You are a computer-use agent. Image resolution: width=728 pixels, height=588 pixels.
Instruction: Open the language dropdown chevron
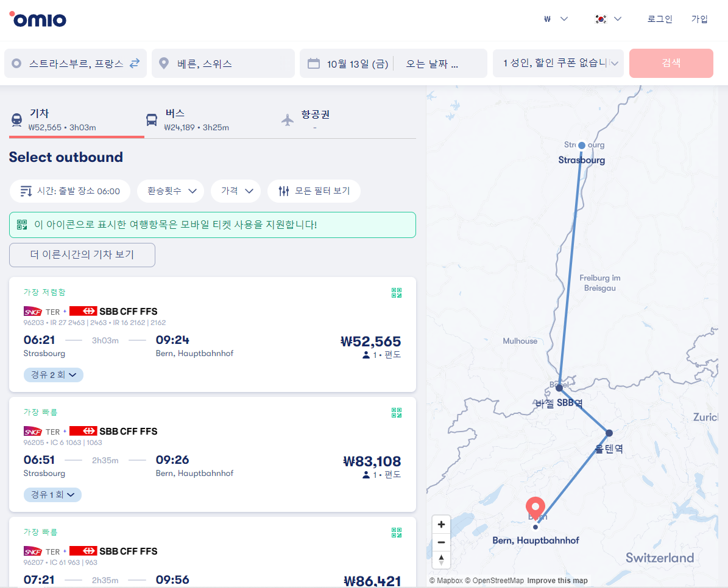[x=618, y=19]
